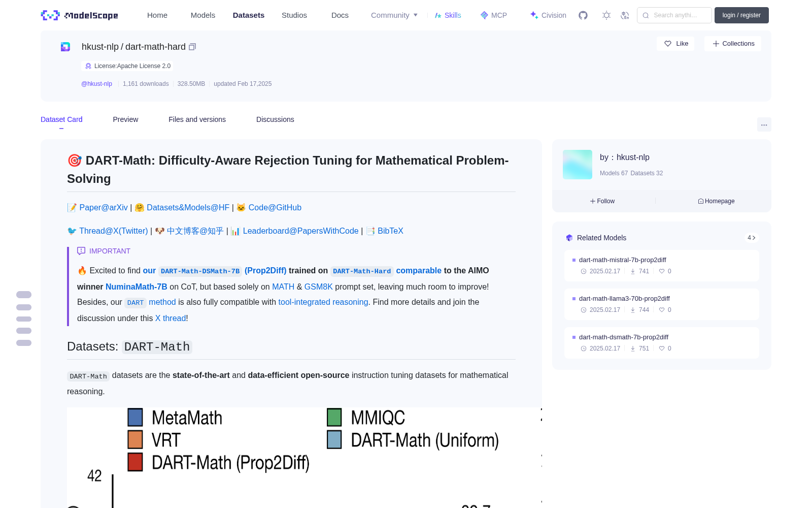Click the green MMIQC legend swatch
The width and height of the screenshot is (812, 508).
click(334, 417)
